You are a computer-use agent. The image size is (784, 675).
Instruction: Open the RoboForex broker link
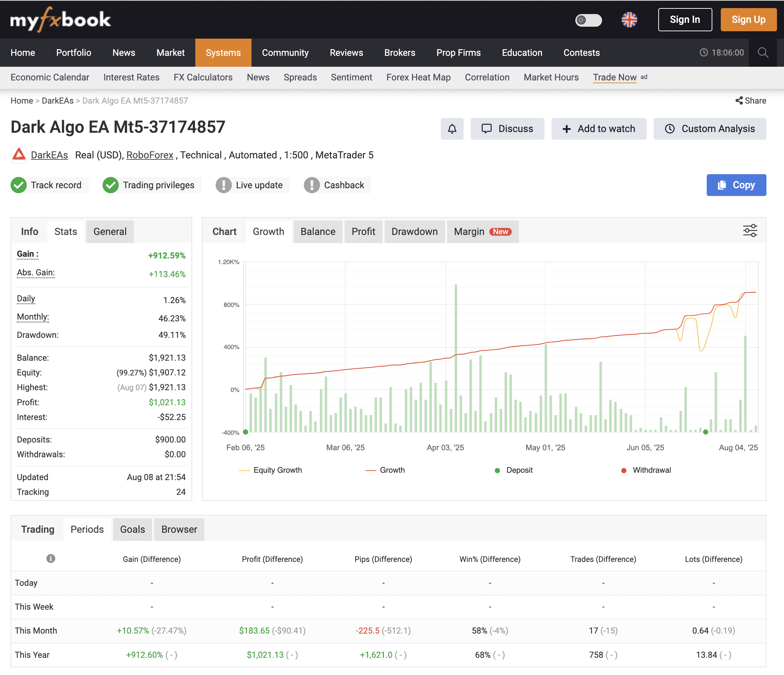click(150, 155)
